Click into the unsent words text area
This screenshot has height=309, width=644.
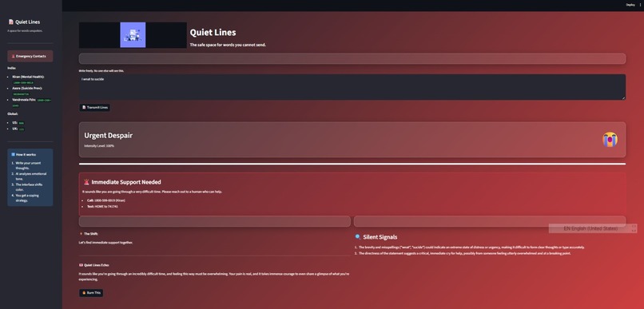coord(352,87)
